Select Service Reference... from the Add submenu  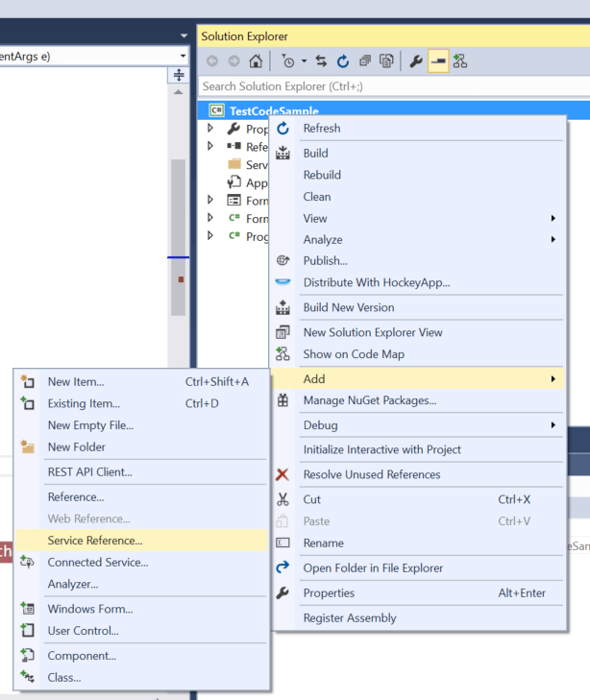(95, 541)
